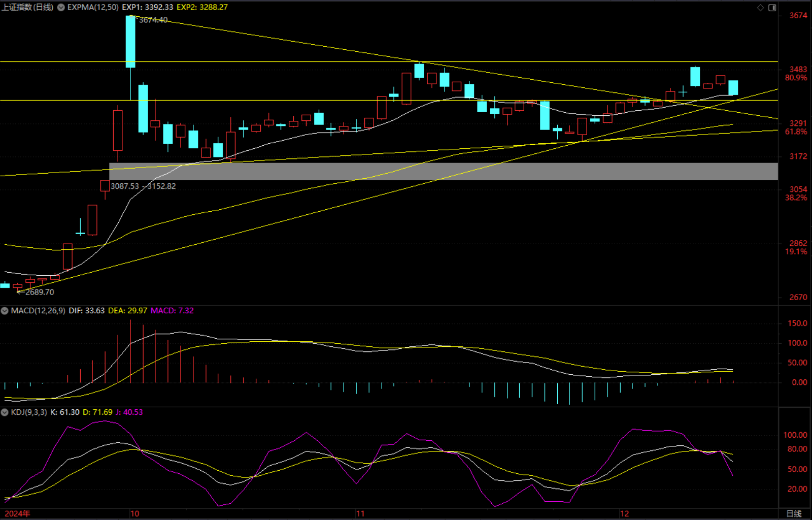Open the EXPMA indicator dropdown arrow
812x520 pixels.
tap(61, 8)
